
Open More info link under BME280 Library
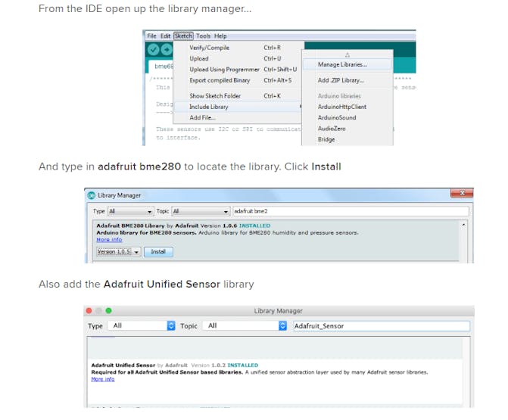click(109, 240)
